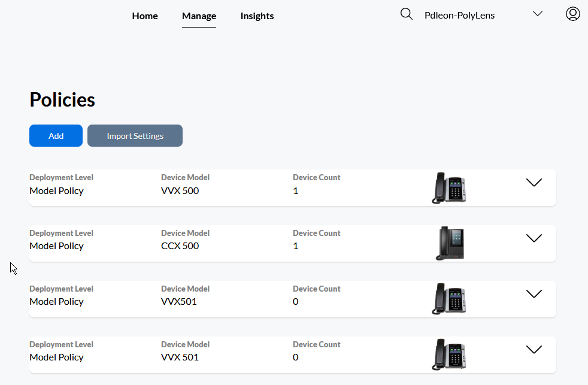
Task: Open the search magnifier icon
Action: (407, 14)
